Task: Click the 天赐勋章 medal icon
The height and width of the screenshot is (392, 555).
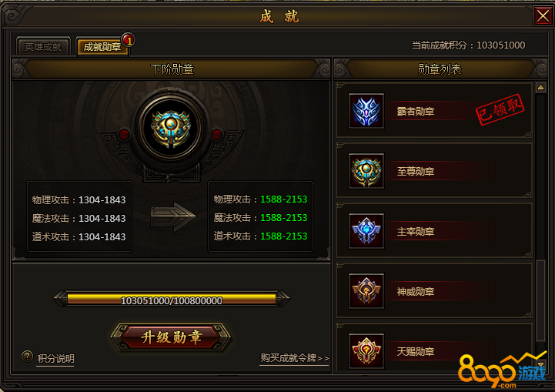Action: tap(366, 351)
